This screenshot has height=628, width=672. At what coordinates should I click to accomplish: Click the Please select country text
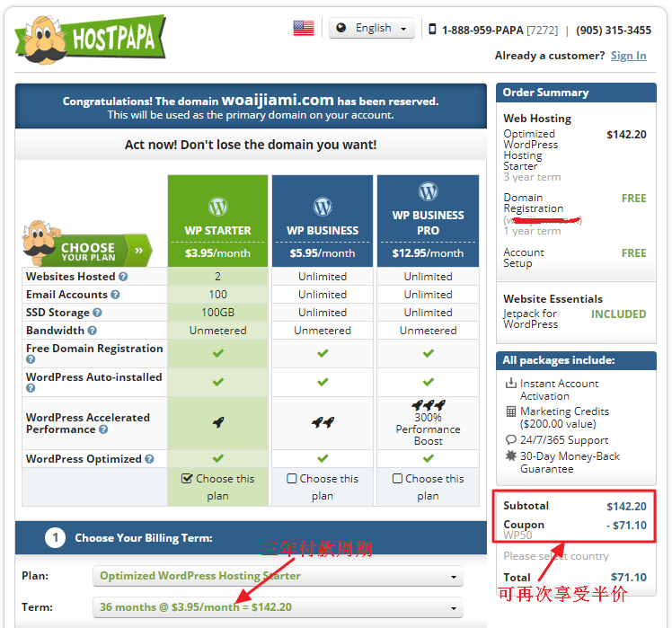[556, 556]
